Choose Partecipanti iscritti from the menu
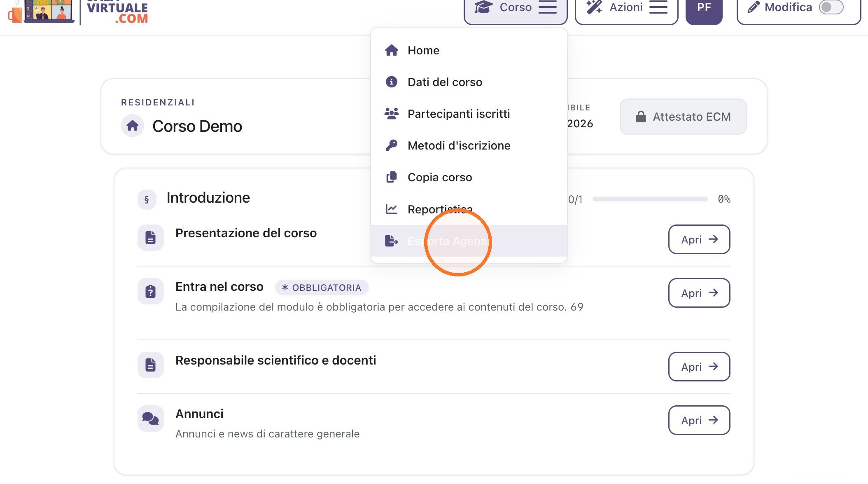This screenshot has height=484, width=868. click(x=469, y=114)
